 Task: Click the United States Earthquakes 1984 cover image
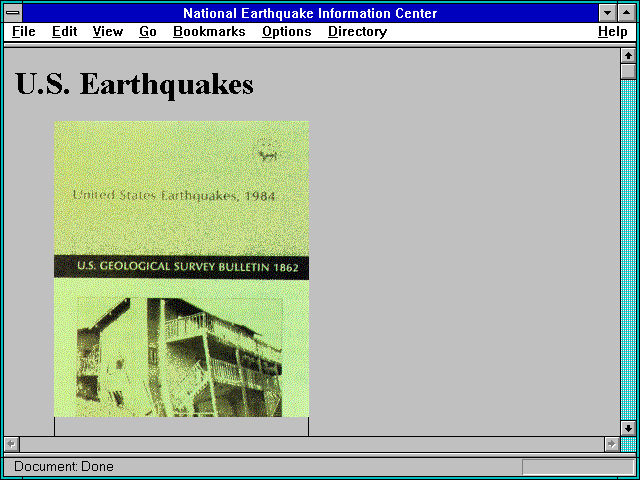click(181, 269)
